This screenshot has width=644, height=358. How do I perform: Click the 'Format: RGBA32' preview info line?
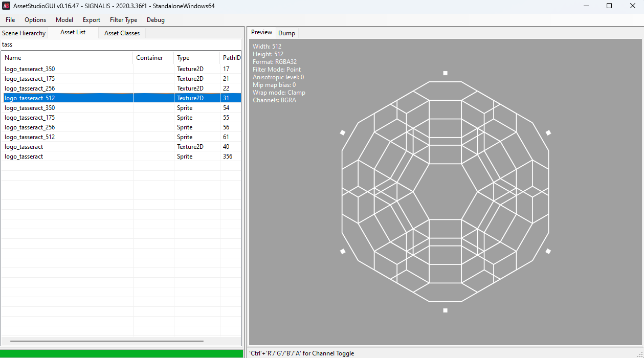pyautogui.click(x=275, y=62)
